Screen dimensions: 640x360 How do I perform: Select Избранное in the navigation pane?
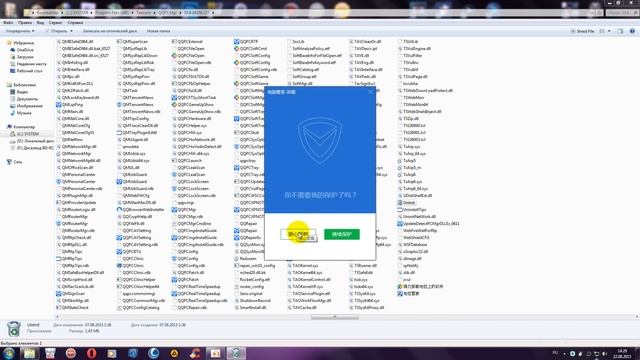coord(23,43)
